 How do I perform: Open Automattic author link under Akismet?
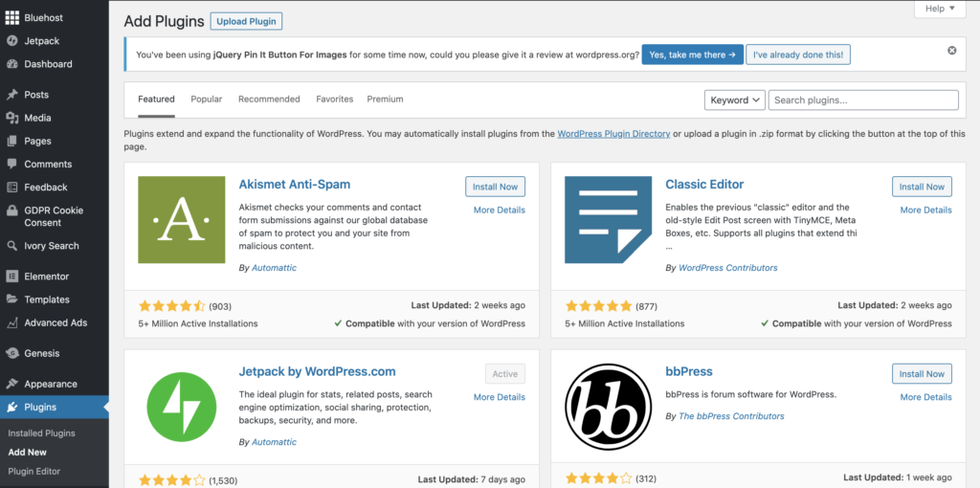274,268
